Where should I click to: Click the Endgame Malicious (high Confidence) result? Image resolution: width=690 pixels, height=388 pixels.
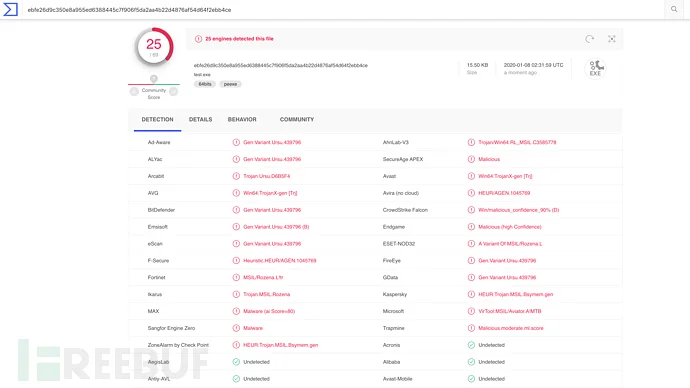(x=510, y=227)
